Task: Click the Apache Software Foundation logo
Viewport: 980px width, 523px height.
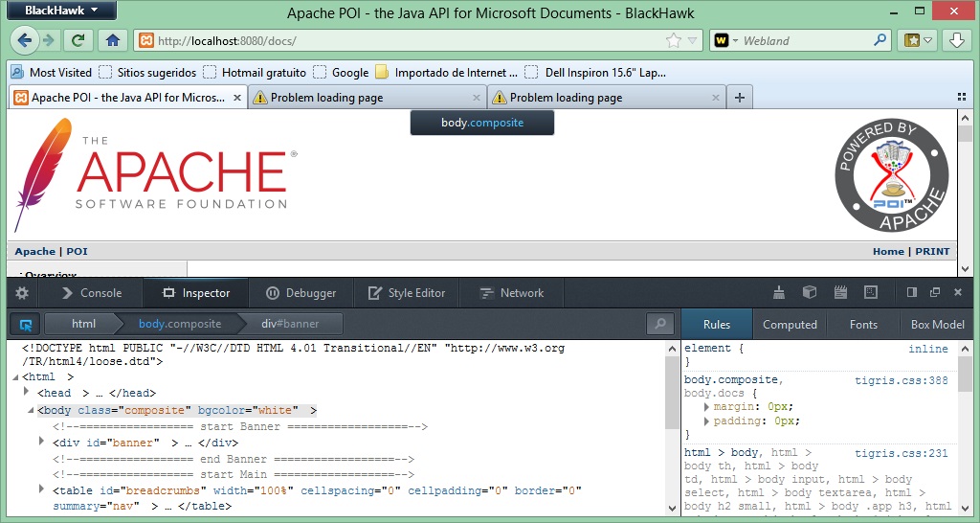Action: (x=155, y=175)
